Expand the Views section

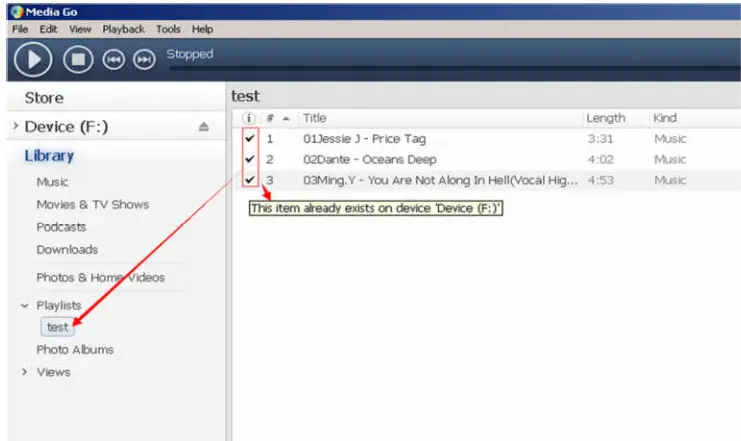(25, 372)
